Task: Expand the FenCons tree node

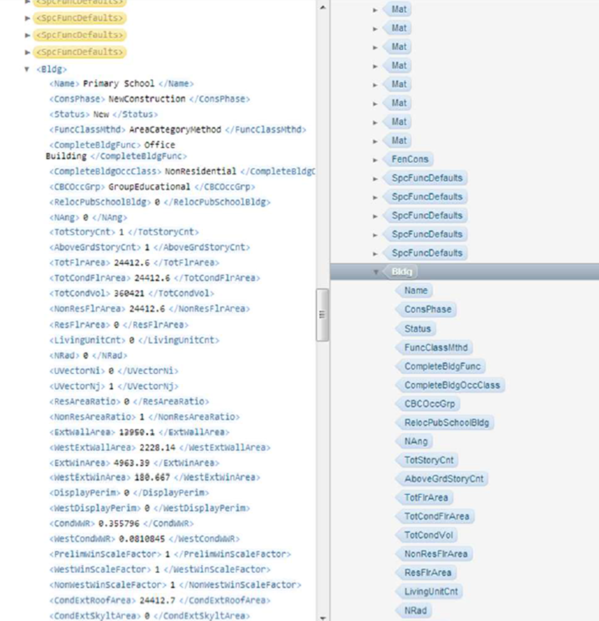Action: [x=375, y=160]
